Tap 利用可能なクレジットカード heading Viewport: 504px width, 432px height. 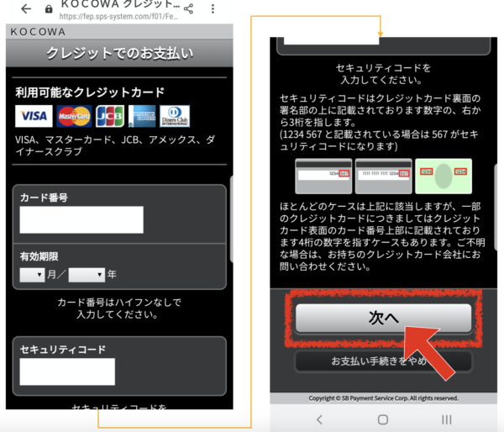click(x=90, y=92)
